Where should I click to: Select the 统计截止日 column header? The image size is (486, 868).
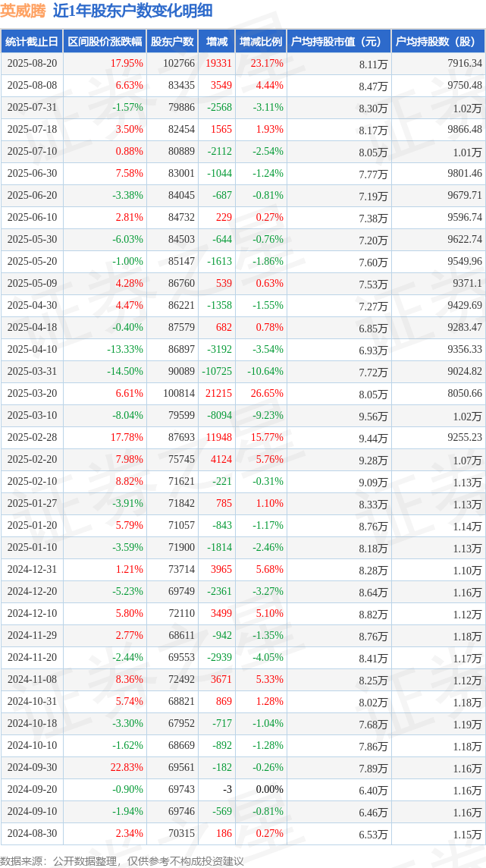coord(31,42)
